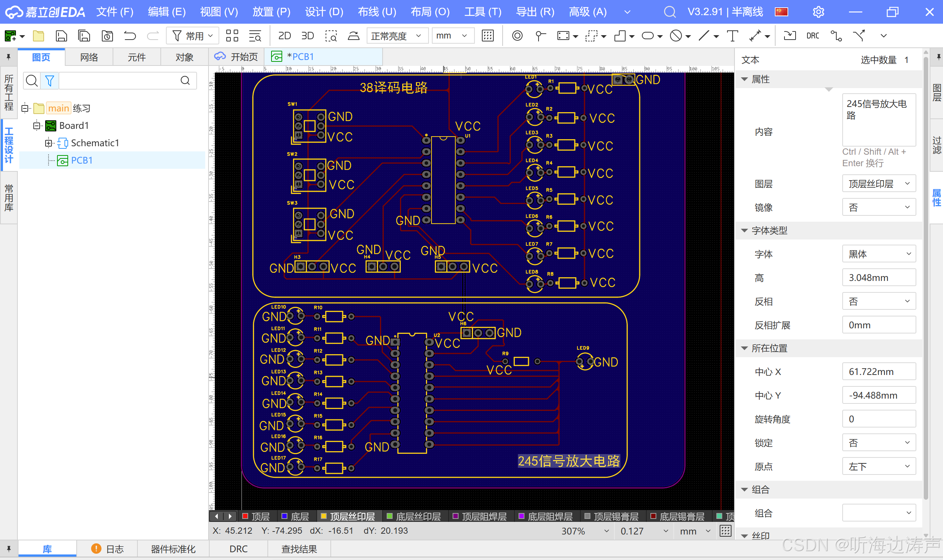
Task: Click the status bar grid settings icon
Action: [x=725, y=530]
